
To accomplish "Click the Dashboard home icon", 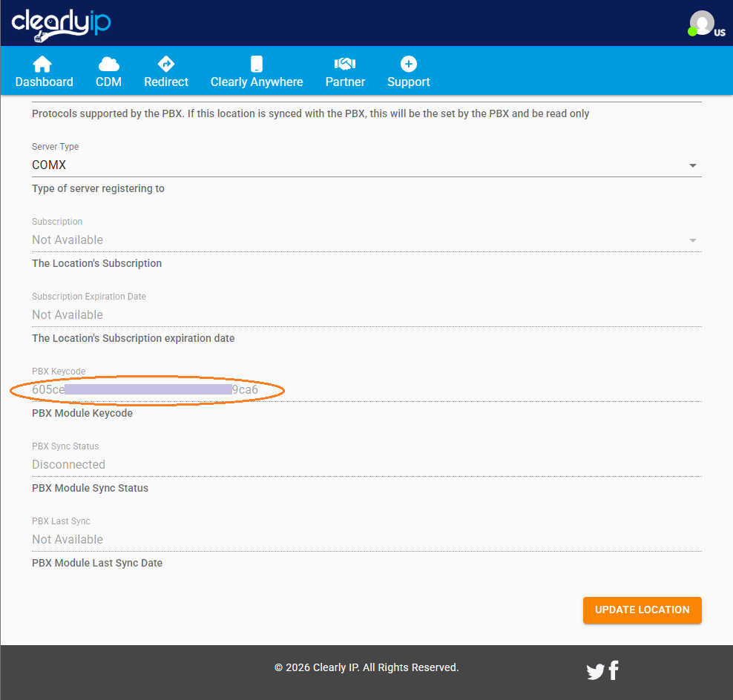I will (44, 64).
